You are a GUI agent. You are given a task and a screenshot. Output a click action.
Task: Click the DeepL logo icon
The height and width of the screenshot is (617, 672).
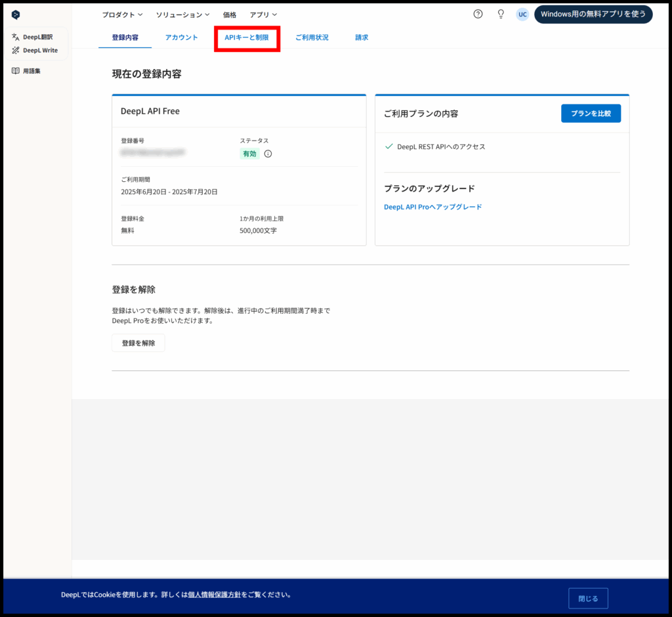point(16,14)
